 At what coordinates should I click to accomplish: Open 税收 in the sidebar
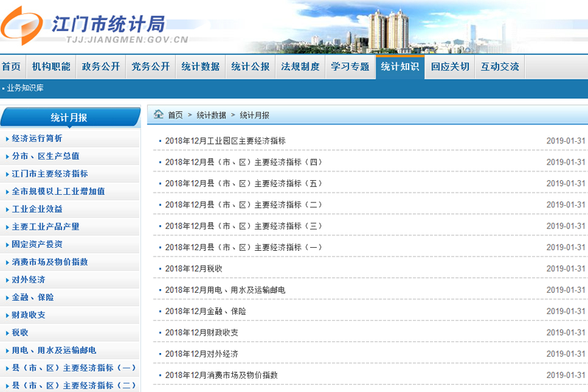point(20,332)
